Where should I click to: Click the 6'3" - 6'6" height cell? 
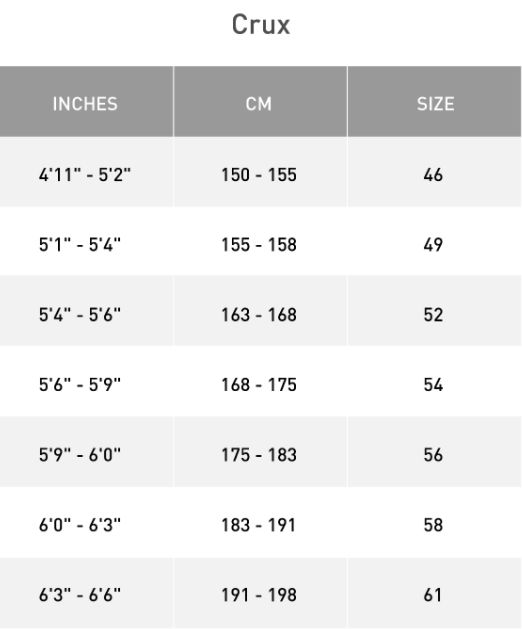tap(87, 592)
